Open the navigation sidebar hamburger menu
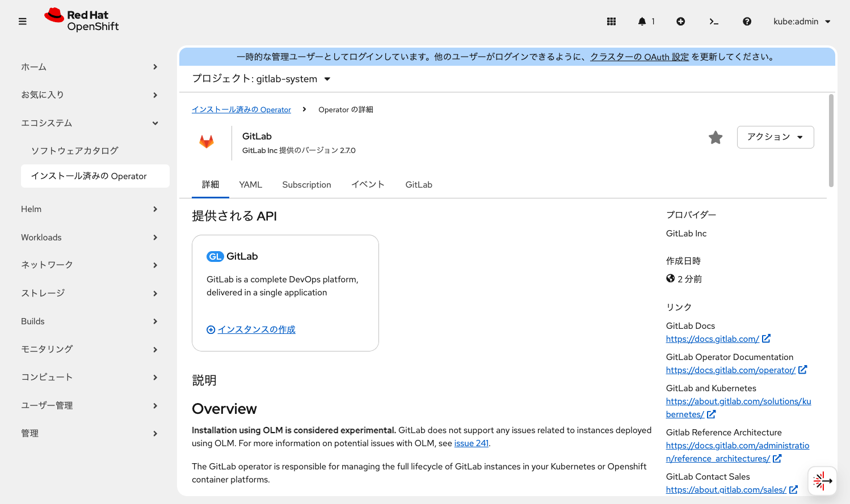The image size is (850, 504). coord(23,21)
